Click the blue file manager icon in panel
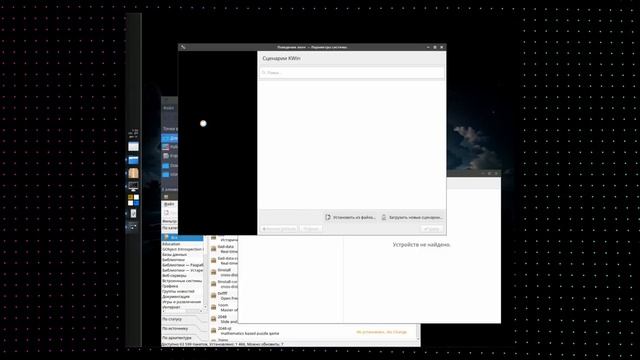The image size is (640, 360). point(133,160)
